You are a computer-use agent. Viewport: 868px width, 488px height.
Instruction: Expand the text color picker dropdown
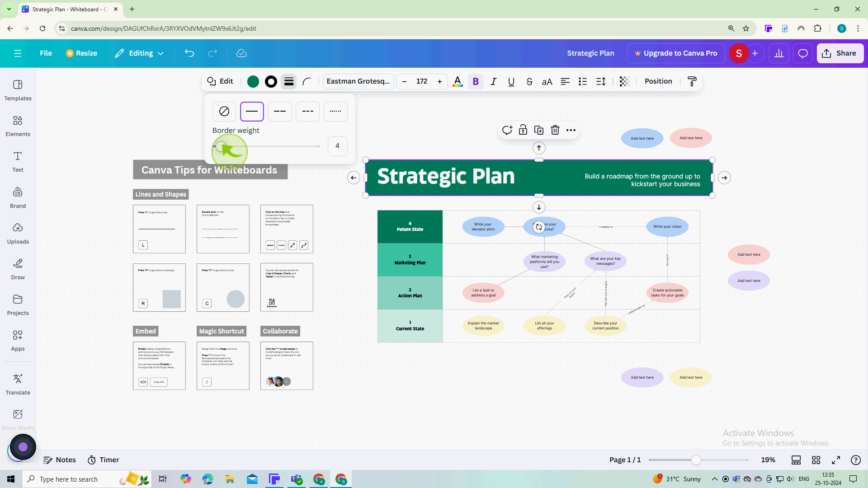[458, 81]
